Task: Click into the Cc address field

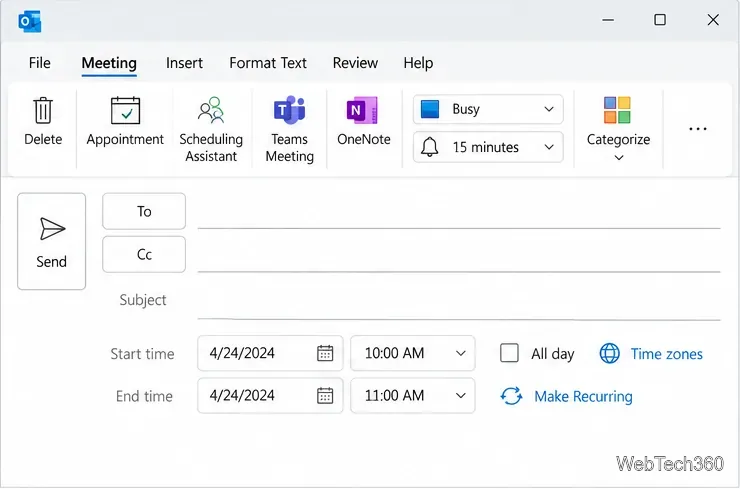Action: (459, 255)
